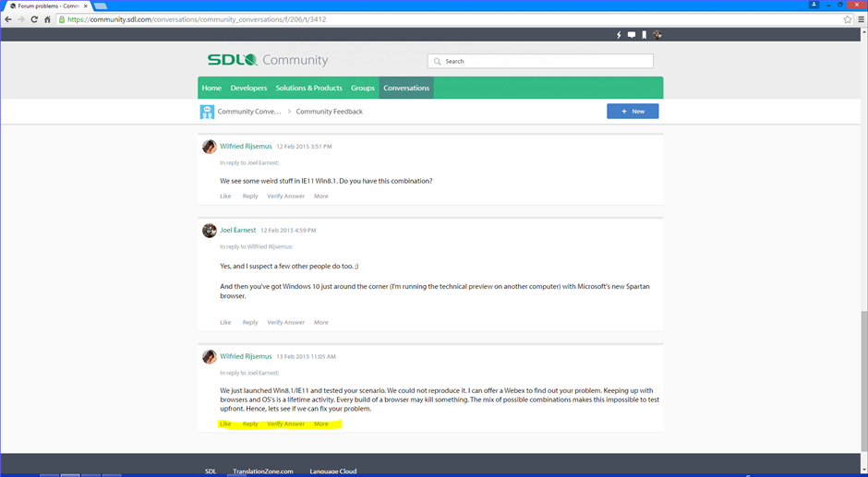Open the Chrome hamburger menu
Image resolution: width=868 pixels, height=477 pixels.
[x=859, y=19]
